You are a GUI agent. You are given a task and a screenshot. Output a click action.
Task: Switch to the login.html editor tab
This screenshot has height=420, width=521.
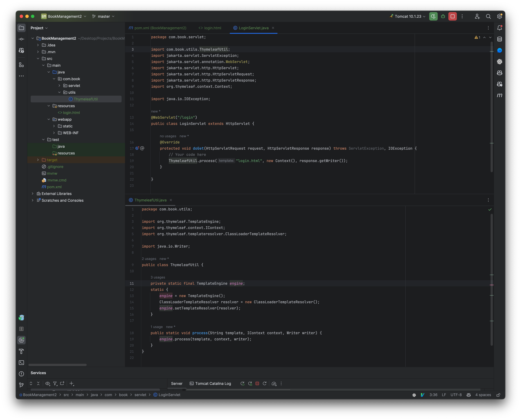click(210, 28)
